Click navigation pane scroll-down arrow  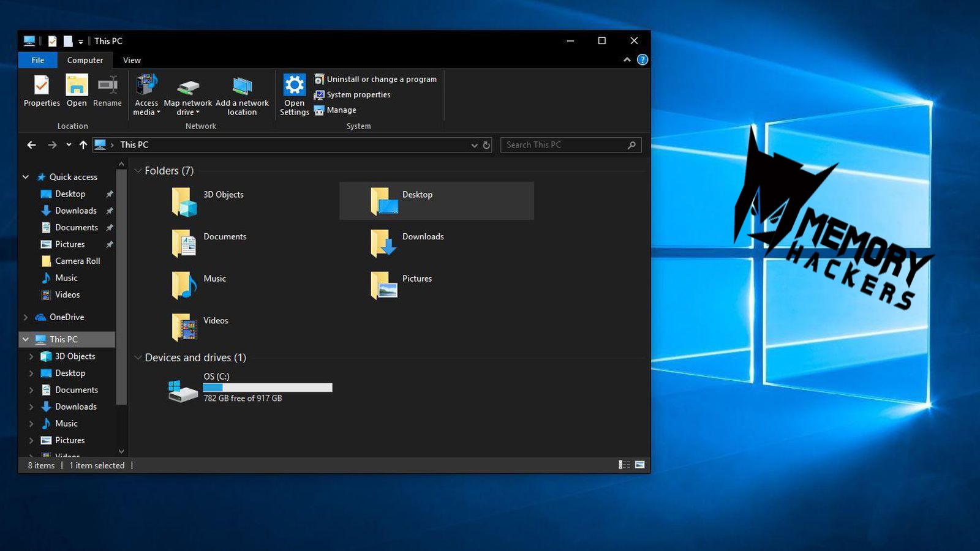click(x=121, y=451)
